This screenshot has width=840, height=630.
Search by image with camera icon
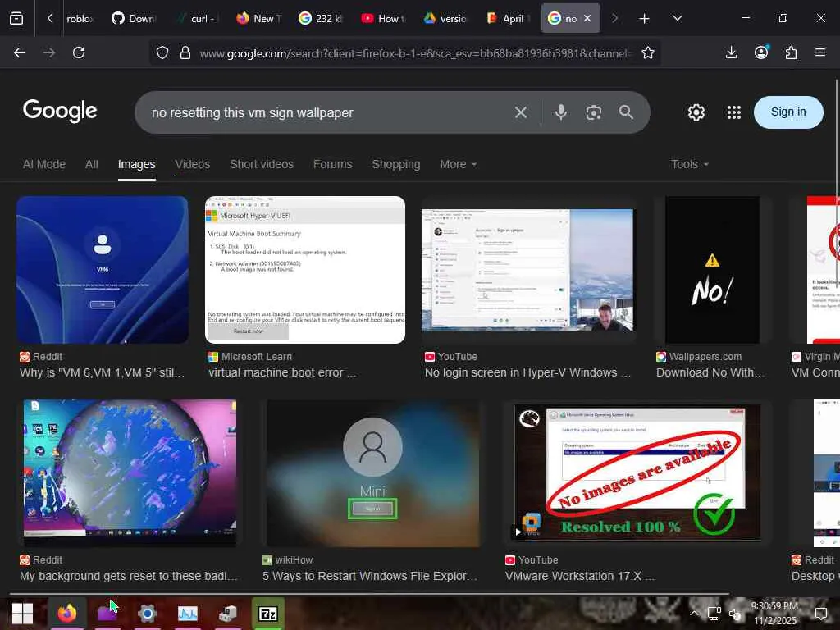click(594, 112)
